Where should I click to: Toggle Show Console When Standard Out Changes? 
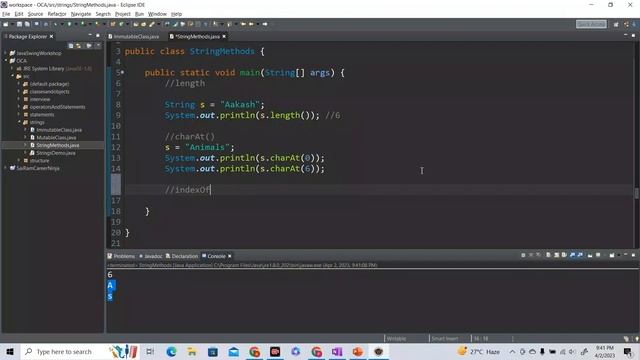(x=572, y=255)
